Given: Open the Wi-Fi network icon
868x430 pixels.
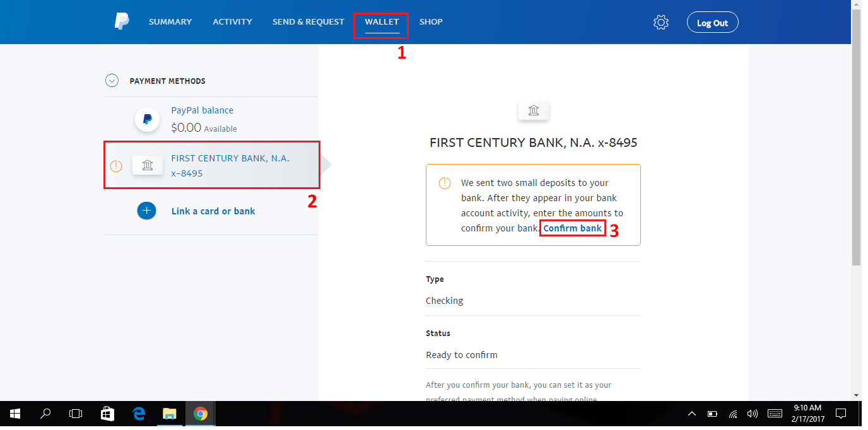Looking at the screenshot, I should [733, 414].
